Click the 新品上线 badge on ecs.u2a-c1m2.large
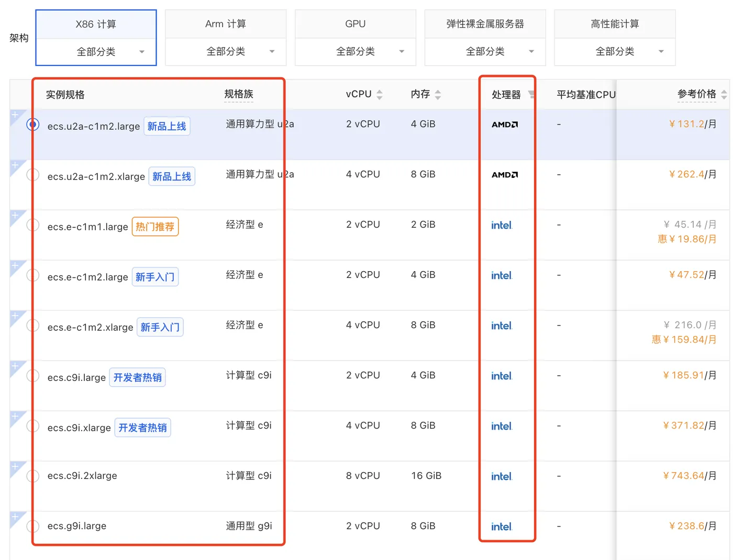The height and width of the screenshot is (560, 733). tap(166, 126)
